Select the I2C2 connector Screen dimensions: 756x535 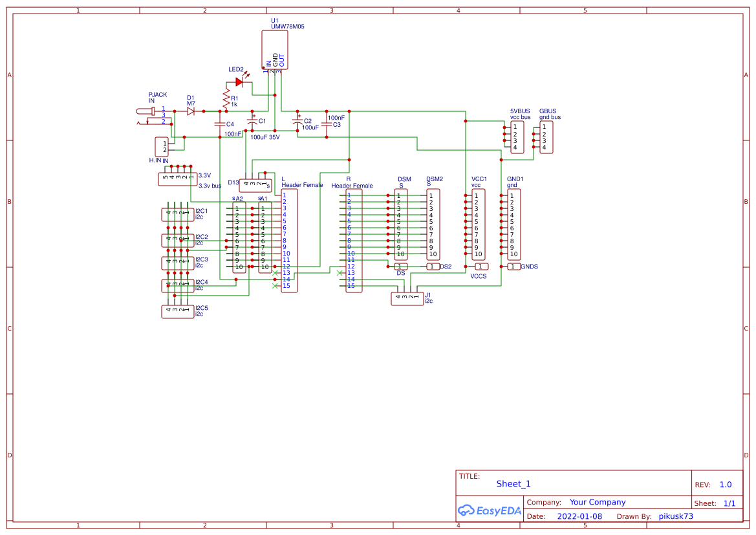(x=178, y=240)
